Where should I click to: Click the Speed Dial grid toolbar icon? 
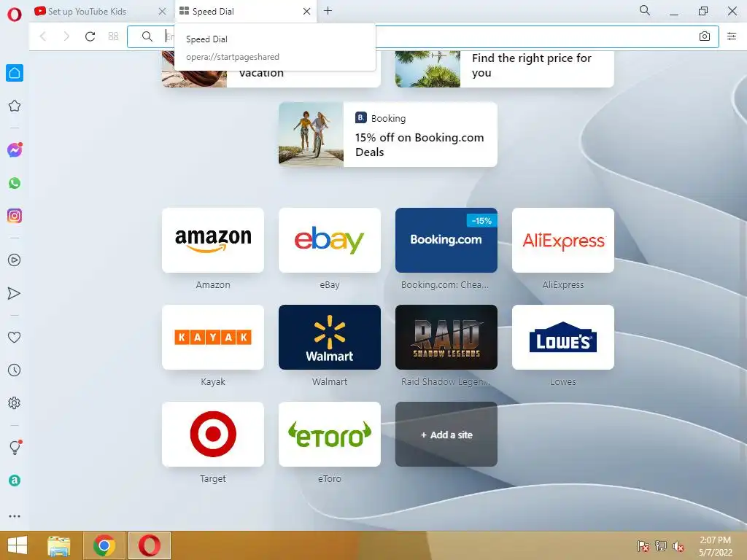click(x=113, y=36)
